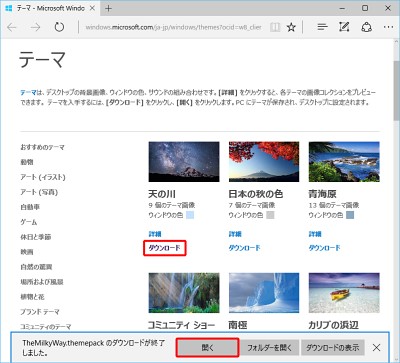The image size is (400, 363).
Task: Click the Forward navigation arrow
Action: point(35,27)
